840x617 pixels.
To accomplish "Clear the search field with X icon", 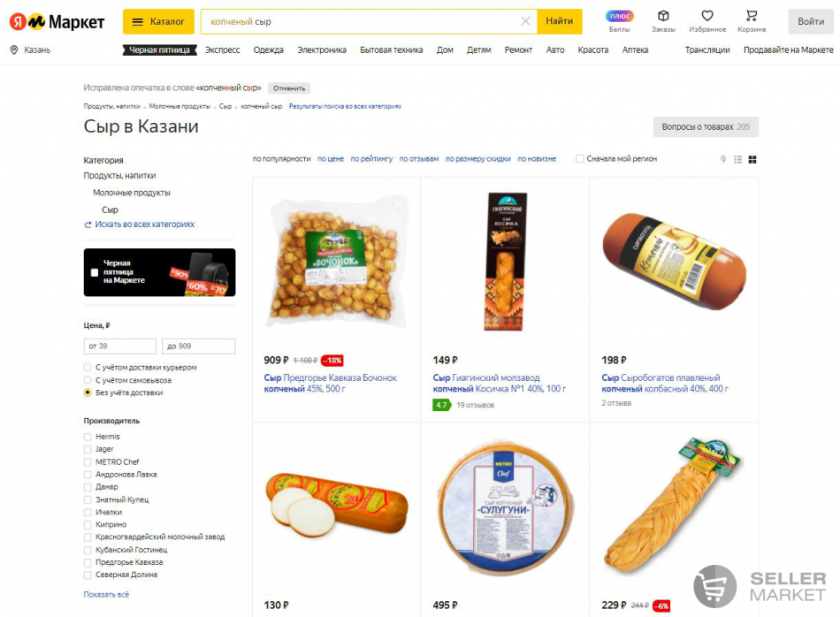I will click(x=525, y=21).
